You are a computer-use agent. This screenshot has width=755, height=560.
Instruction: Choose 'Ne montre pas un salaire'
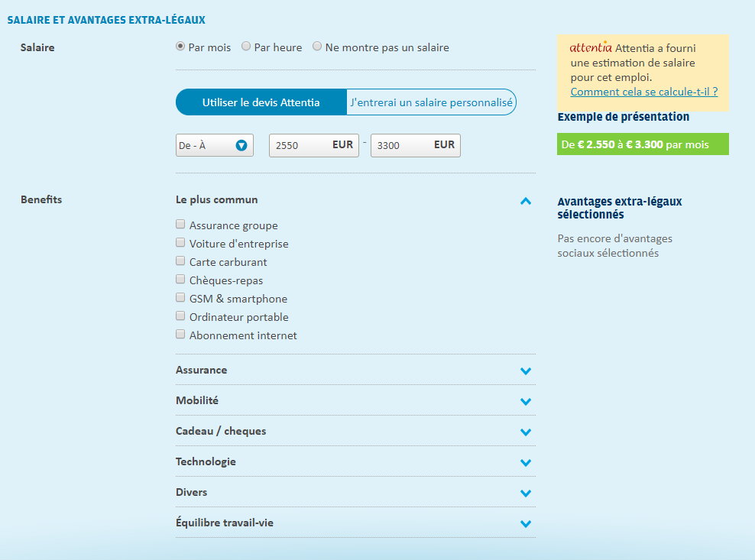tap(317, 47)
